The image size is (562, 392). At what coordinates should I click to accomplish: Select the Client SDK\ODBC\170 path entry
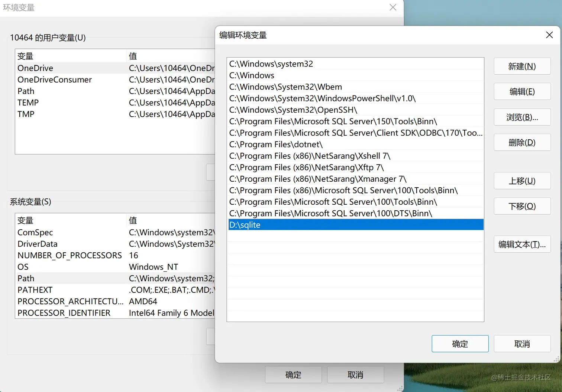coord(356,133)
